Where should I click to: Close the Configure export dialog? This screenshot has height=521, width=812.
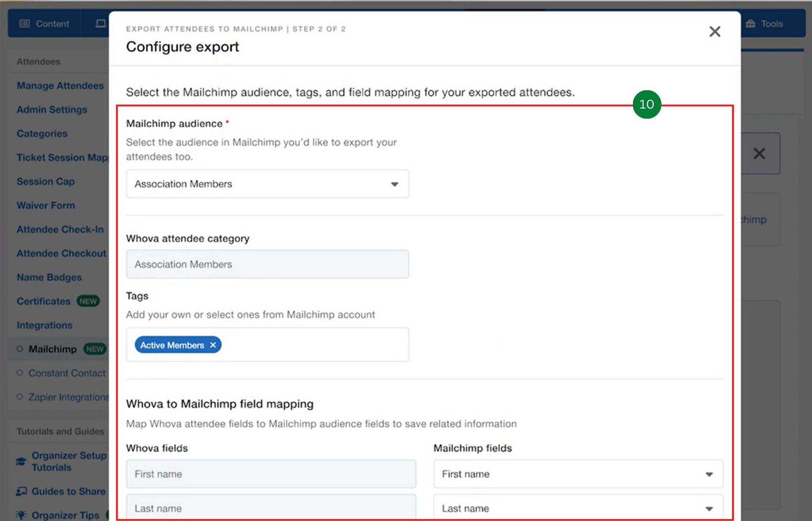click(715, 32)
